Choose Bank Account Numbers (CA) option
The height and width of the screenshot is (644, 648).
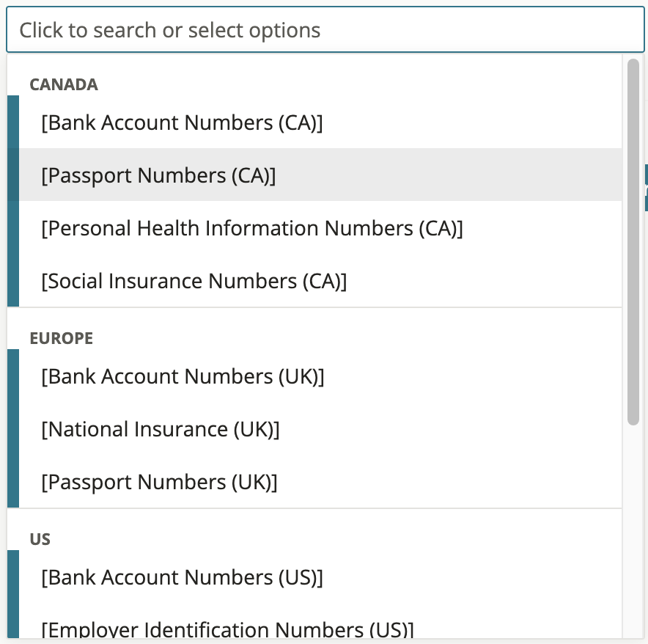click(x=182, y=123)
